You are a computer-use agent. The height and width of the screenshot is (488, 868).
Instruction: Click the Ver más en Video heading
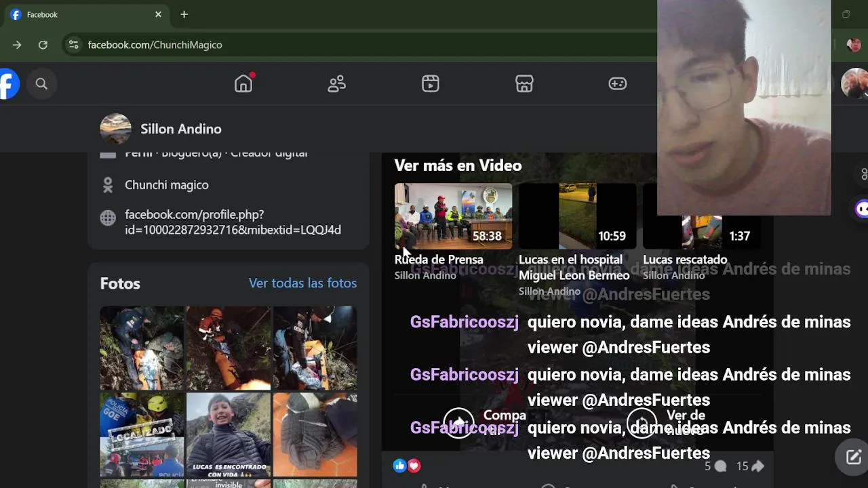[x=458, y=165]
